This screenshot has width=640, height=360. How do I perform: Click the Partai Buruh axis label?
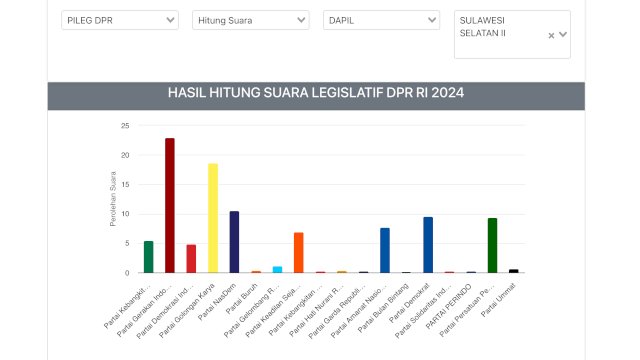[x=242, y=298]
